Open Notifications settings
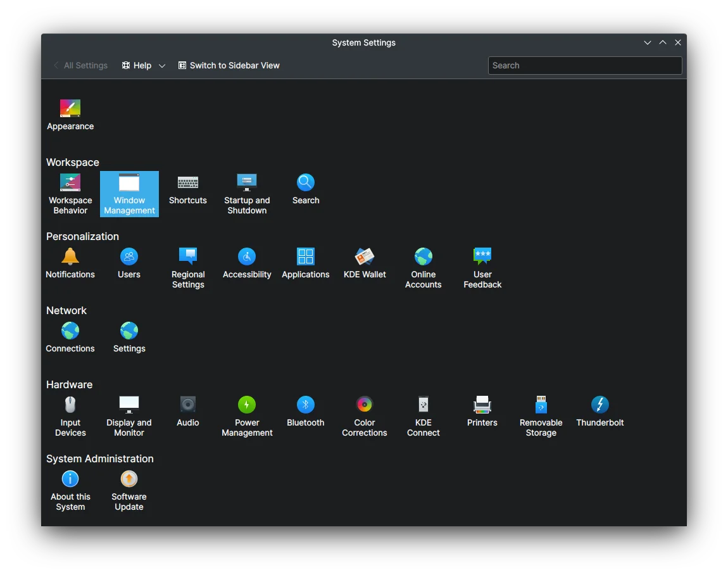This screenshot has width=728, height=575. click(x=70, y=263)
